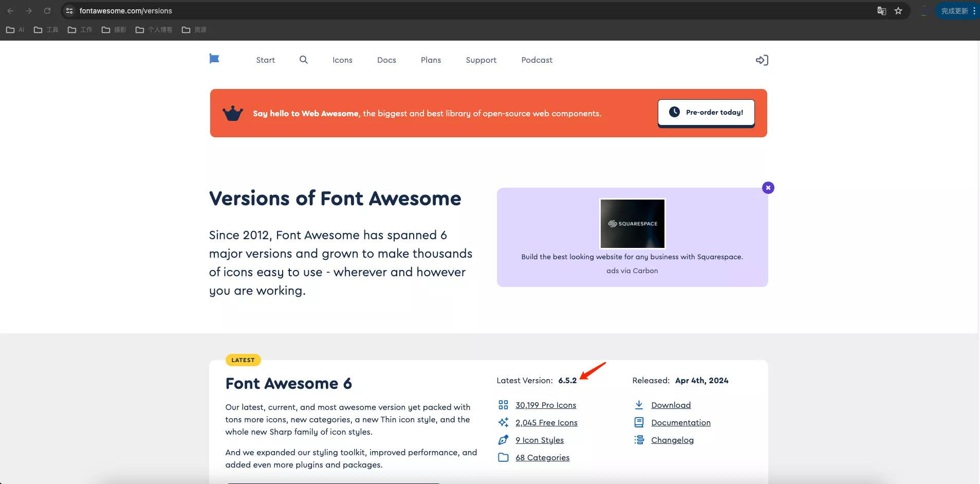The width and height of the screenshot is (980, 484).
Task: Click the sign-in arrow icon
Action: pos(762,60)
